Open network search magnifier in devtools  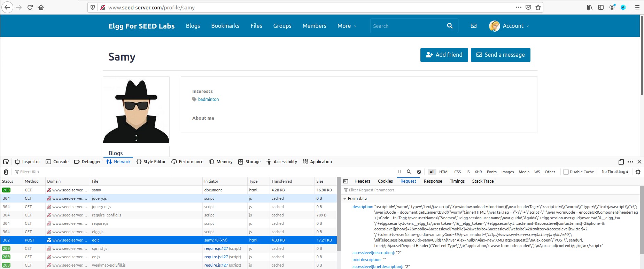[x=409, y=172]
